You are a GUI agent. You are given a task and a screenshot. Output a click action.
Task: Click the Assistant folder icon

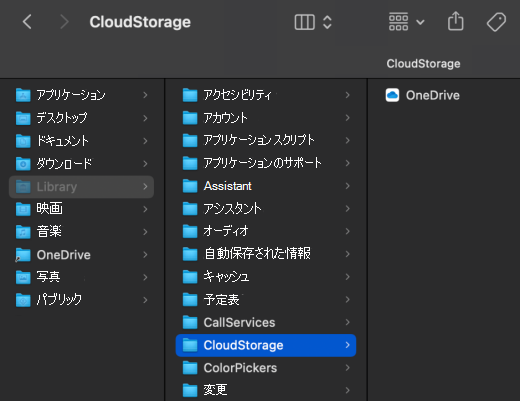tap(190, 186)
